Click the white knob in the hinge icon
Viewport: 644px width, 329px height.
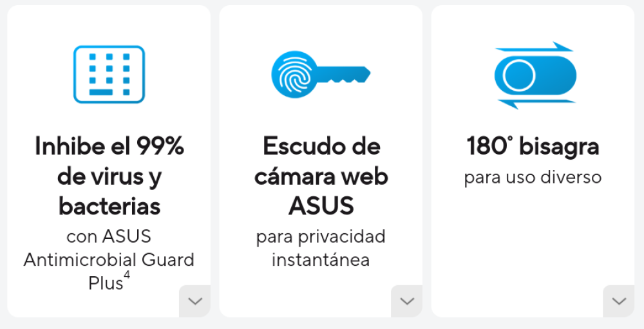pyautogui.click(x=519, y=76)
